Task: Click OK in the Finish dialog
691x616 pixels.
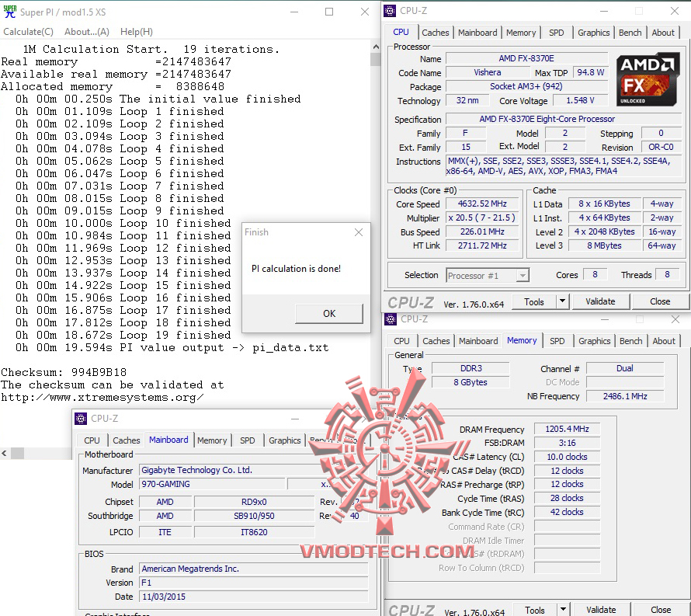Action: point(329,314)
